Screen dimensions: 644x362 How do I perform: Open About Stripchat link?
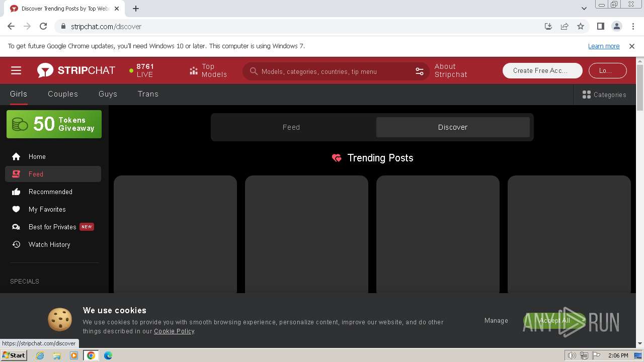coord(451,70)
